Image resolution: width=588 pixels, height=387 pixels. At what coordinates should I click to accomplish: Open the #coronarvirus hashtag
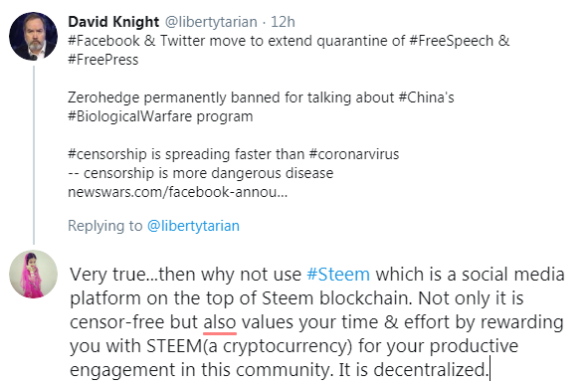[x=354, y=154]
